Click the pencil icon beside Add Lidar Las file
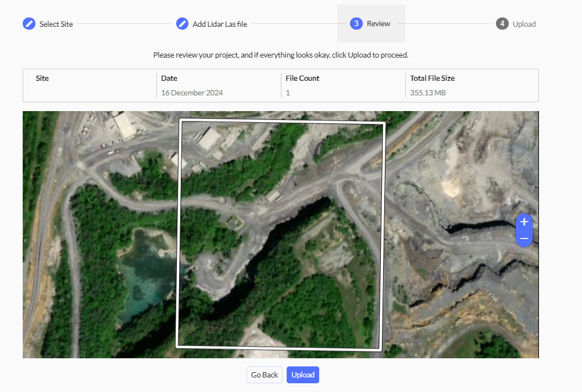The width and height of the screenshot is (582, 392). (182, 24)
